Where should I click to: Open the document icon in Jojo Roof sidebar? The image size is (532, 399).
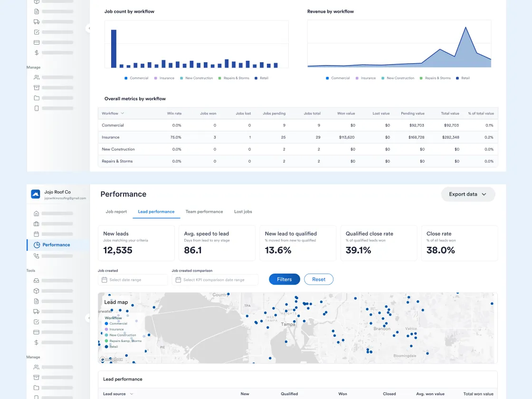36,301
